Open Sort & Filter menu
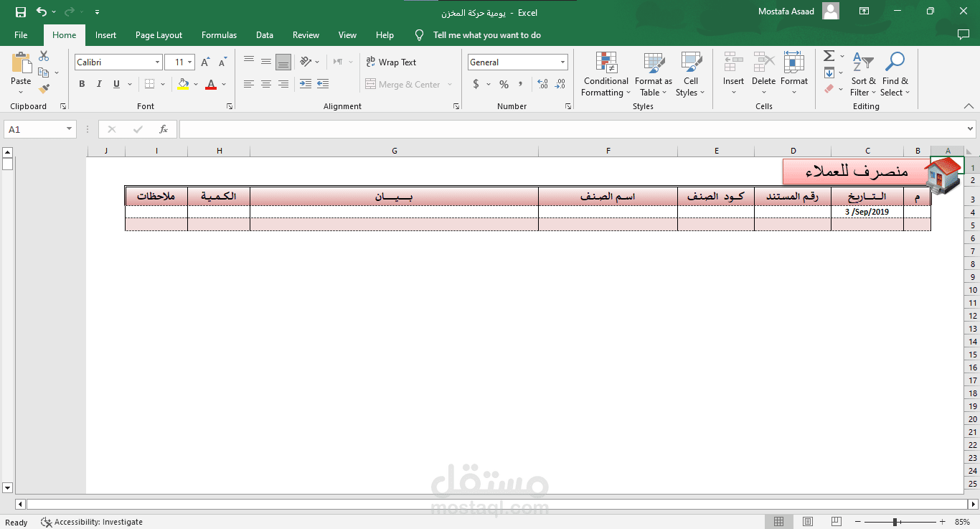The width and height of the screenshot is (980, 529). point(863,74)
